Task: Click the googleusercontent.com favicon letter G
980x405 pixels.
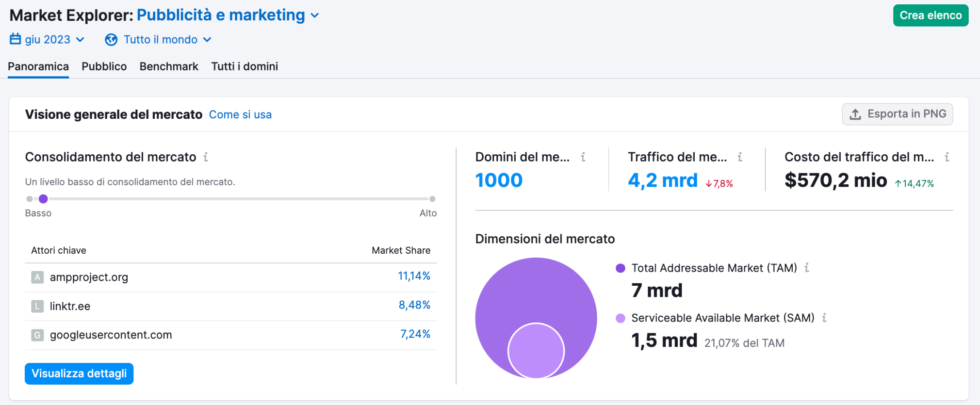Action: coord(37,335)
